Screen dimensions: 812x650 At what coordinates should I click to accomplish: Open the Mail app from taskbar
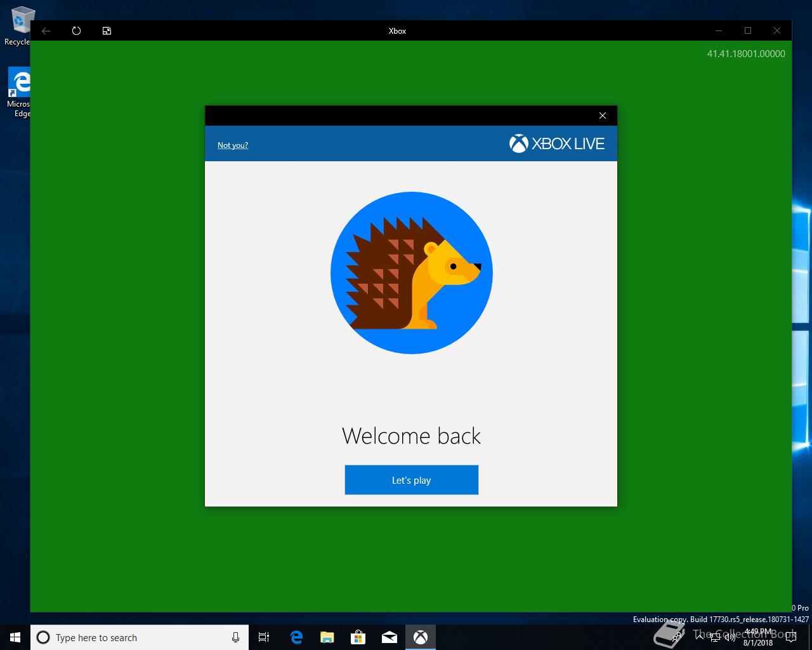point(389,637)
